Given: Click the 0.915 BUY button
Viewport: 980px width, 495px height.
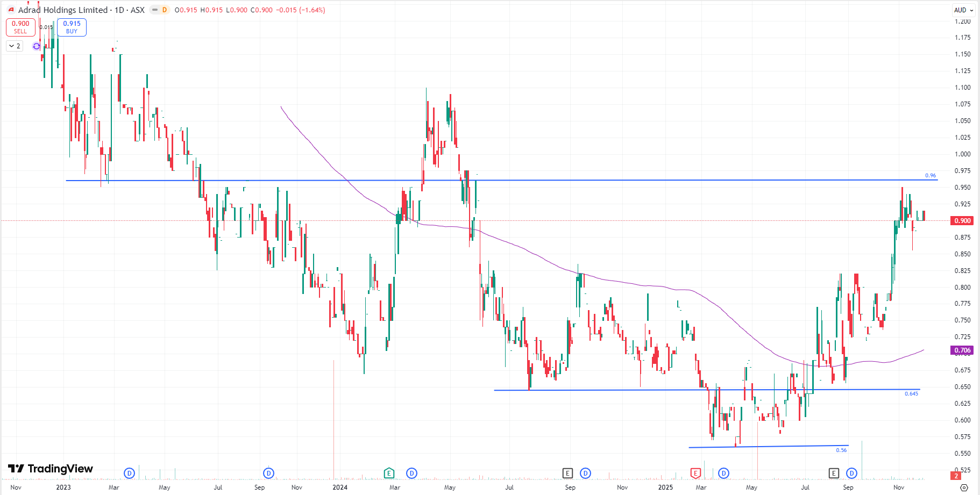Looking at the screenshot, I should [x=72, y=27].
